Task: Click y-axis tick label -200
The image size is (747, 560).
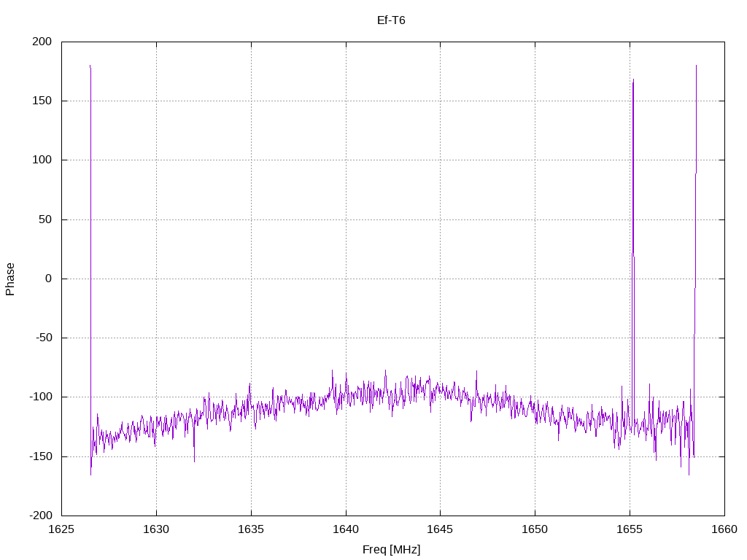Action: click(x=41, y=516)
